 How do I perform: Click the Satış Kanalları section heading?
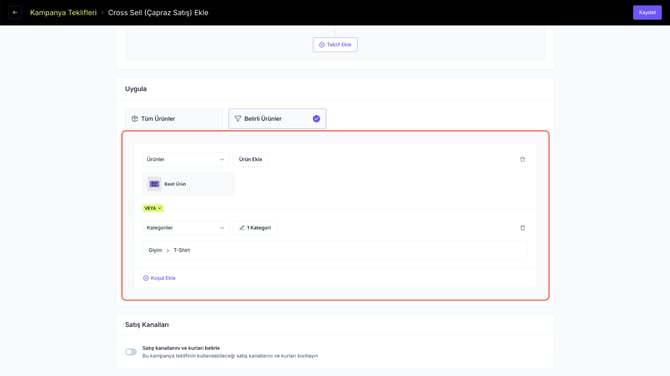[x=147, y=325]
